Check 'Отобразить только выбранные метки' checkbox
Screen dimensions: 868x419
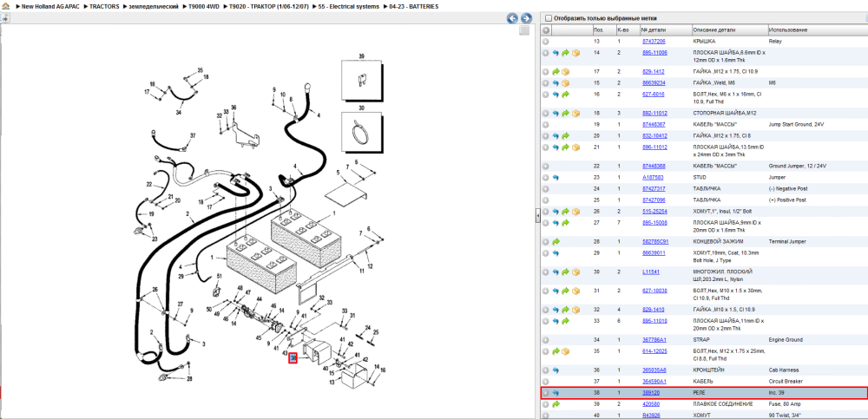click(x=548, y=17)
